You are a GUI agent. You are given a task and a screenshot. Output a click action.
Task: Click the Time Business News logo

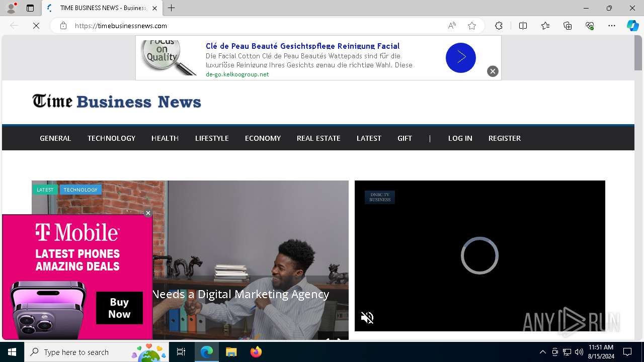[117, 102]
